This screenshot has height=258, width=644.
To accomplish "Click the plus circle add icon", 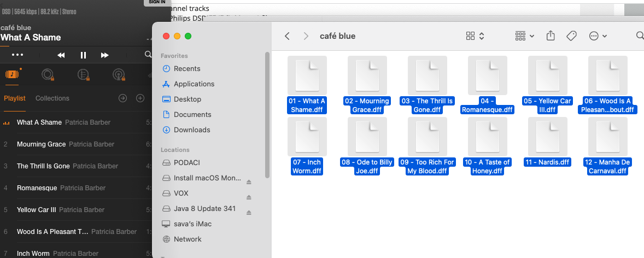I will (140, 98).
